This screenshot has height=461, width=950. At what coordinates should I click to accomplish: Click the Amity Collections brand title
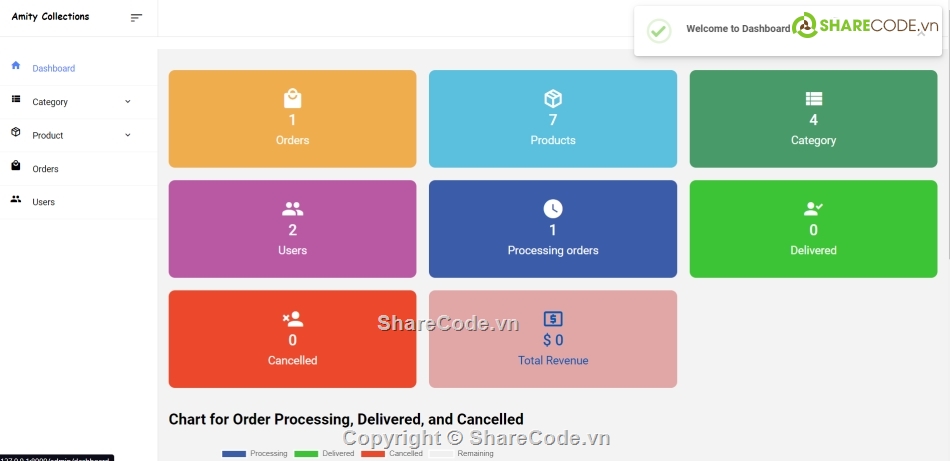coord(50,17)
